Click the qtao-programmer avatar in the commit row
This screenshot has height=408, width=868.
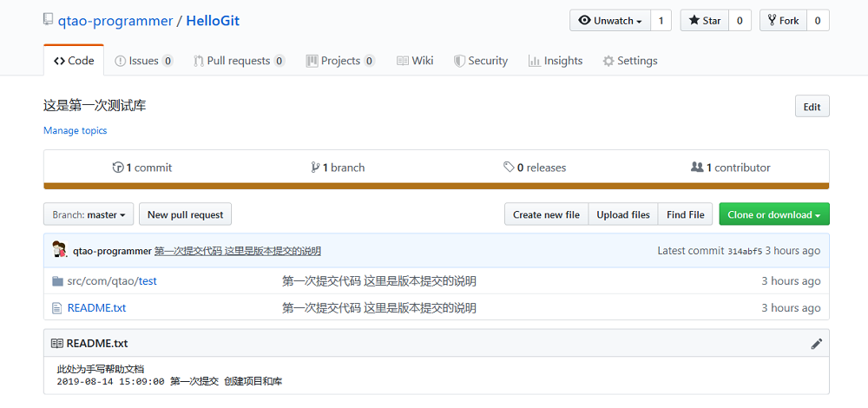[59, 250]
